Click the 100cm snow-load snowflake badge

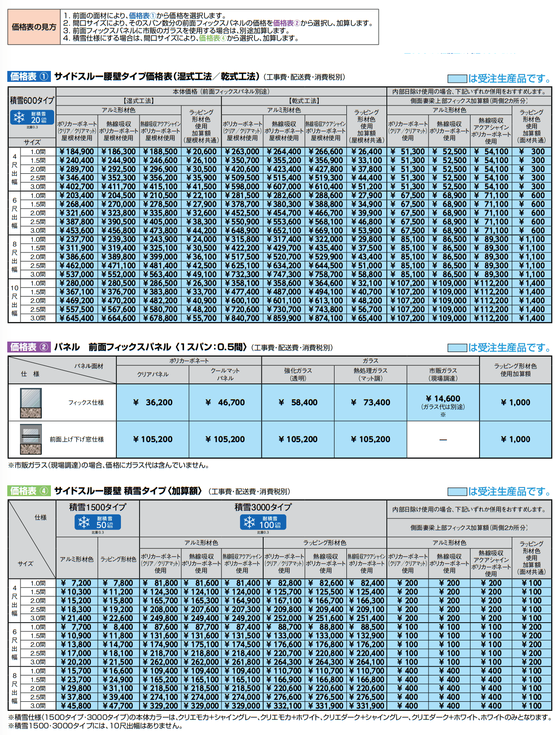(263, 522)
